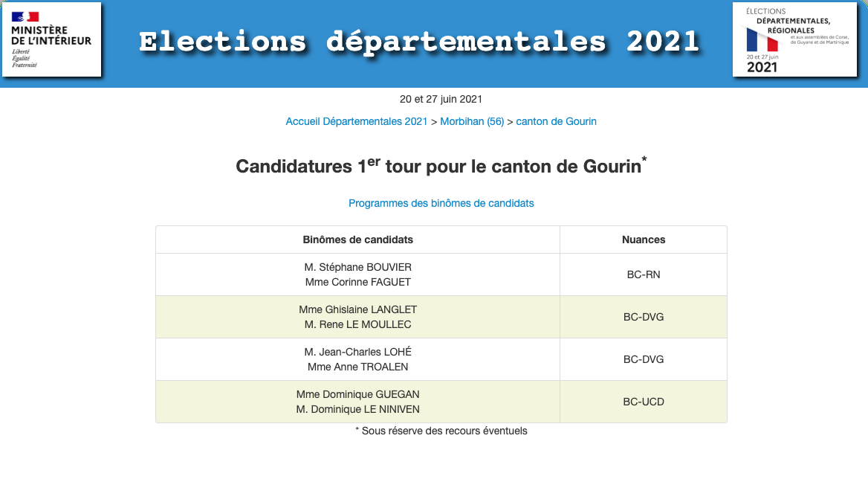Open Programmes des binômes de candidats link
The image size is (868, 482).
(x=441, y=203)
